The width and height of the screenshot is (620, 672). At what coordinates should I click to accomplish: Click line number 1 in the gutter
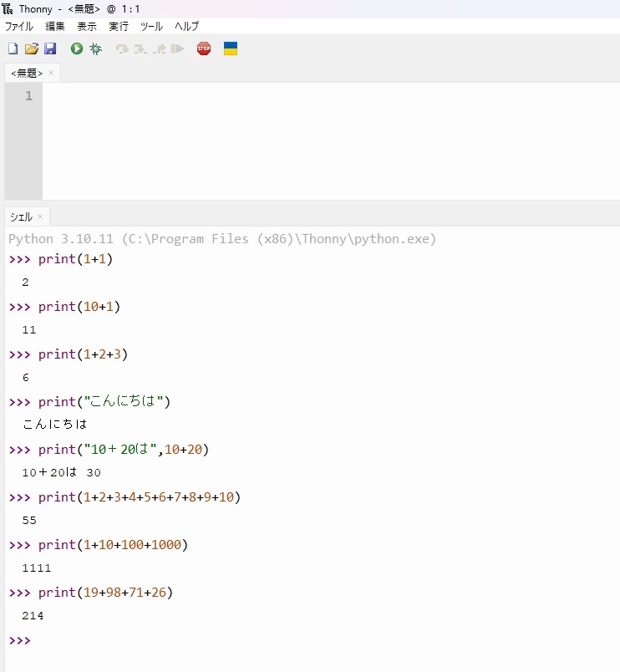(x=28, y=95)
